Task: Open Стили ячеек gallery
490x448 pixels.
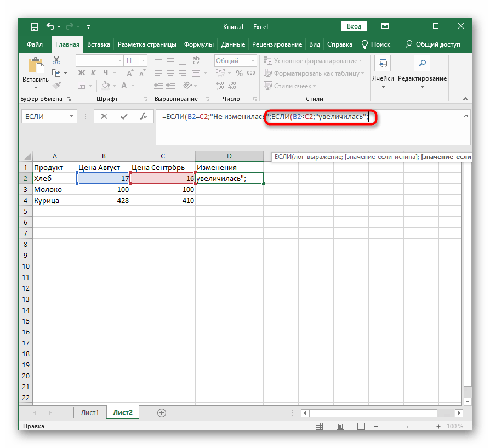Action: point(290,86)
